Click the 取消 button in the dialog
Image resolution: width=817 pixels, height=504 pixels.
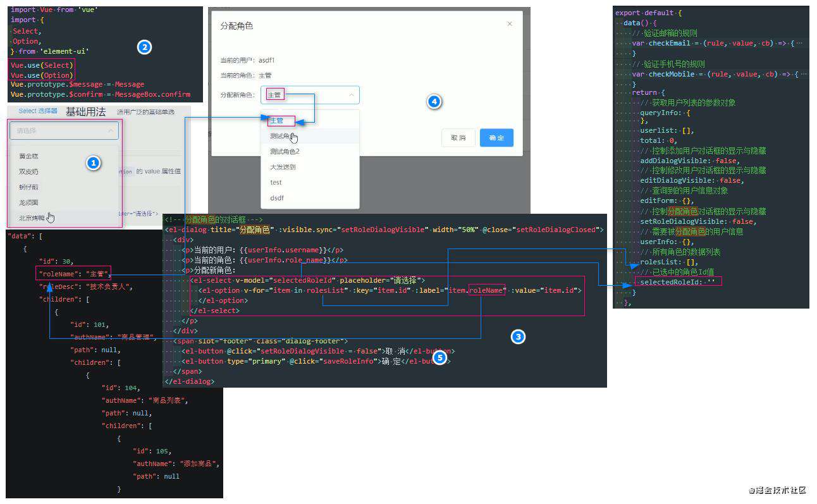point(458,138)
